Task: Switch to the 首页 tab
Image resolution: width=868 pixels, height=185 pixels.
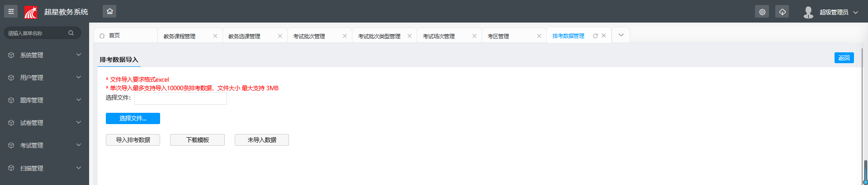Action: [x=114, y=35]
